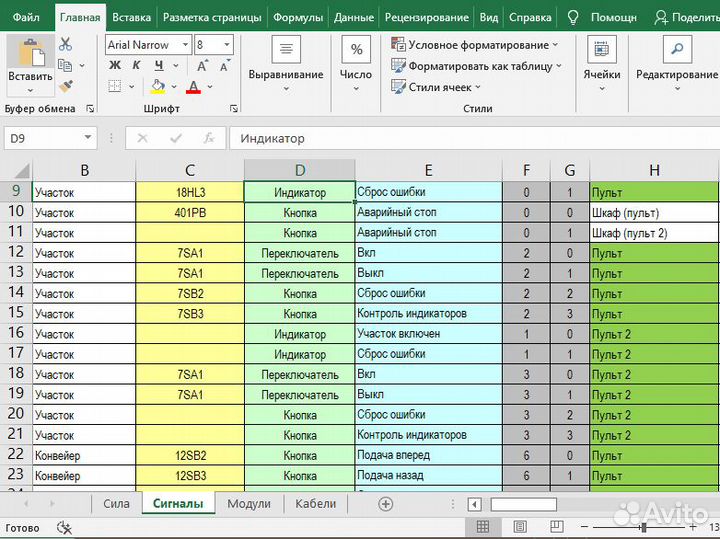Image resolution: width=720 pixels, height=539 pixels.
Task: Toggle bold Ж formatting
Action: pos(115,66)
